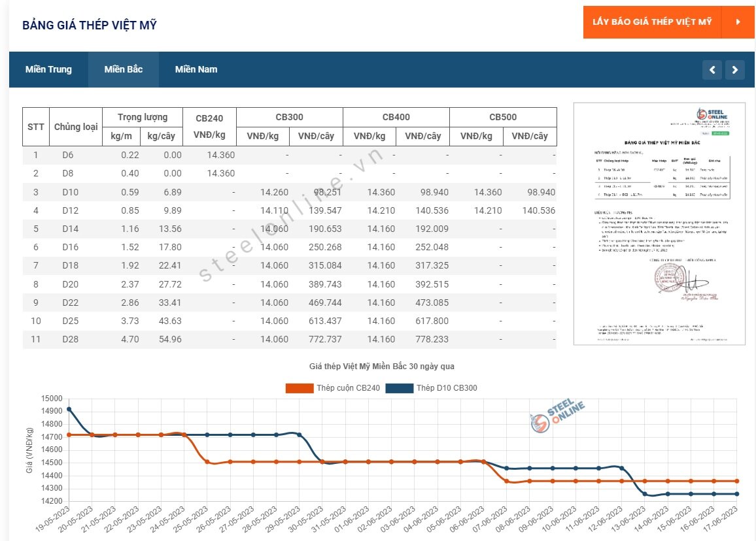Click the 469.744 price cell

[325, 303]
